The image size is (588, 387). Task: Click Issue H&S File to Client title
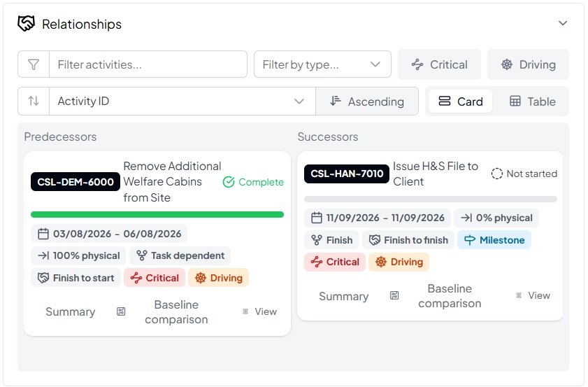(436, 174)
